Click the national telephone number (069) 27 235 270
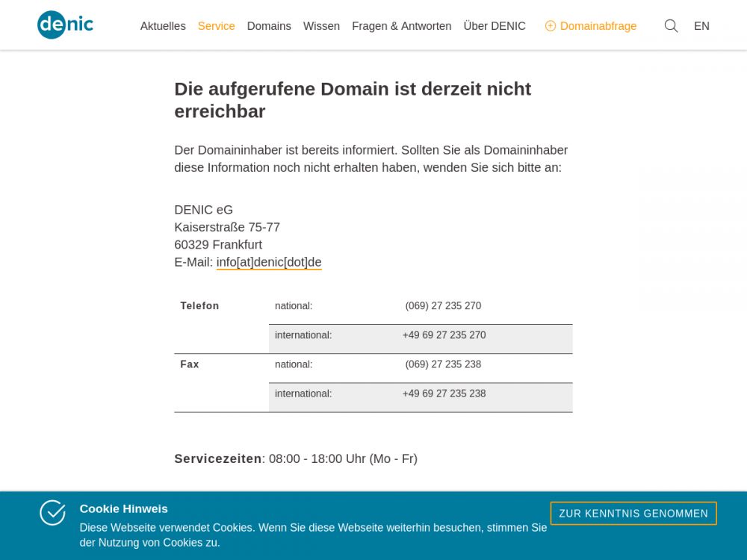This screenshot has height=560, width=747. 443,306
